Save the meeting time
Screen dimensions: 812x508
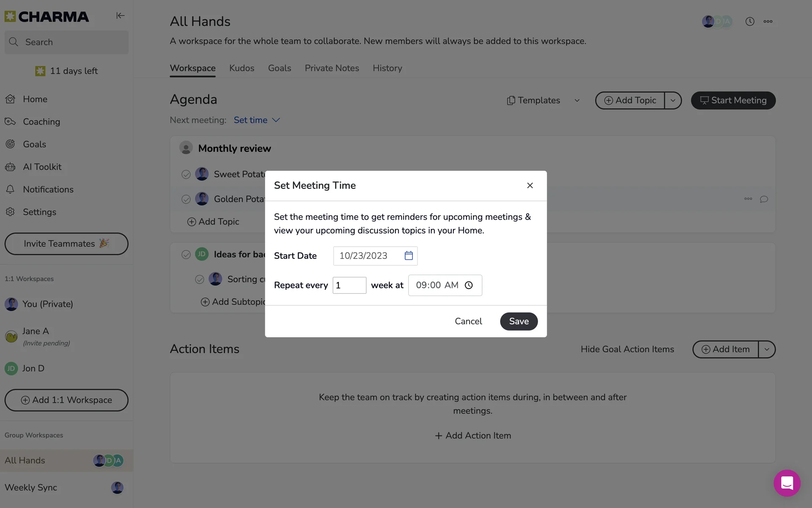(x=518, y=321)
